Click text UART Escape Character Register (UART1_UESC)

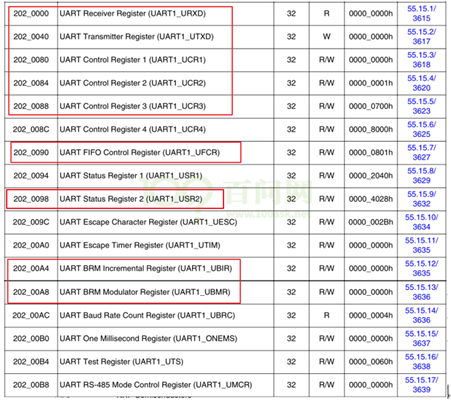(x=148, y=222)
